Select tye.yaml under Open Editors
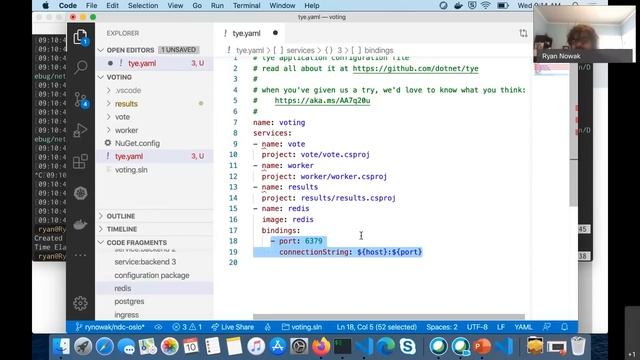Image resolution: width=640 pixels, height=360 pixels. (x=154, y=63)
